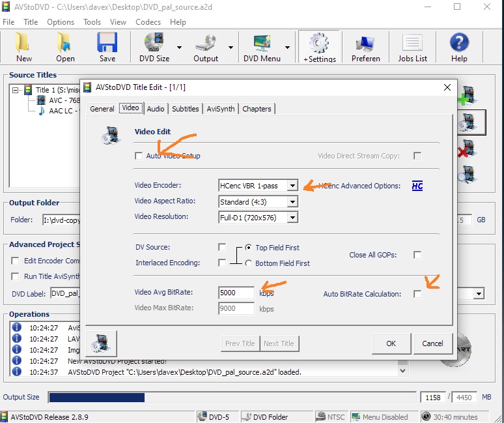Viewport: 504px width, 423px height.
Task: Click Cancel in Title Edit dialog
Action: 432,343
